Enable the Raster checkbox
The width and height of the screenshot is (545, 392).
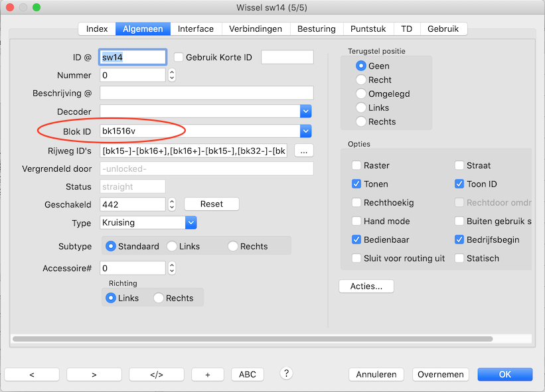coord(357,165)
